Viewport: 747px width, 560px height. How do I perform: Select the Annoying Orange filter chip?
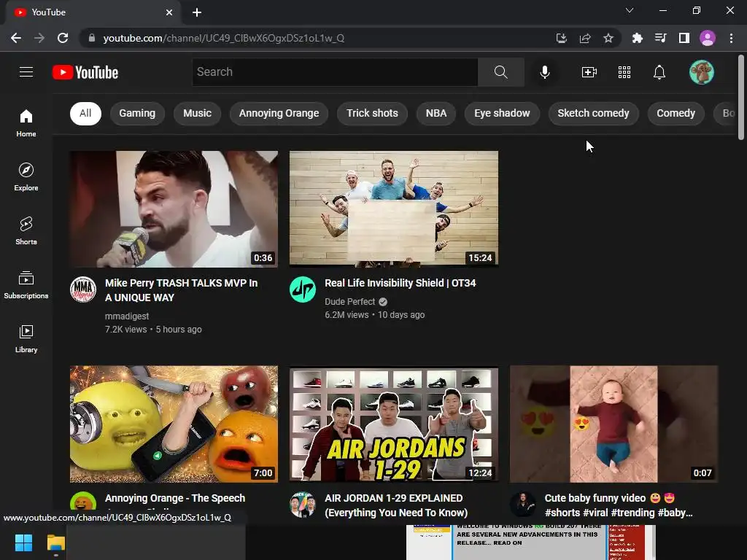[279, 113]
